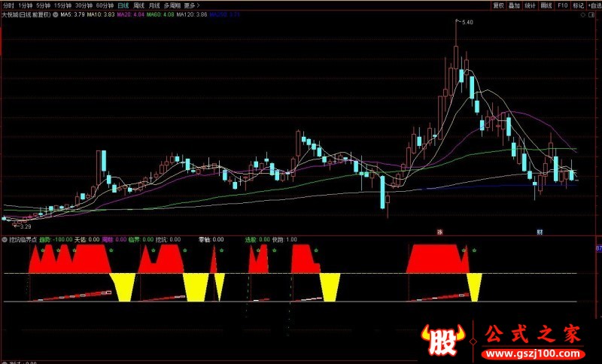602x364 pixels.
Task: Expand the dropdown next to 日线 前复权 title
Action: click(x=55, y=15)
